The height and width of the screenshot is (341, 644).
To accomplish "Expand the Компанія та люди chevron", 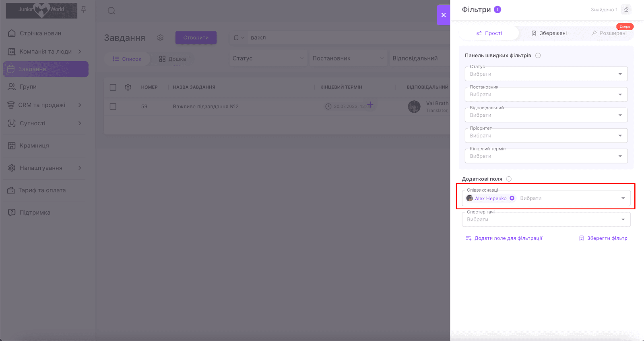I will pos(80,52).
